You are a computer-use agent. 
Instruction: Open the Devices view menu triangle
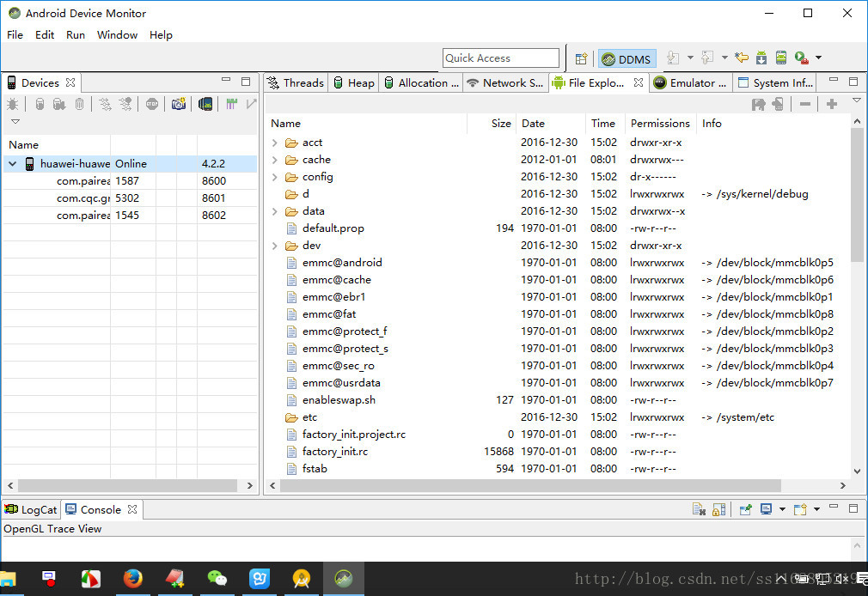coord(15,121)
